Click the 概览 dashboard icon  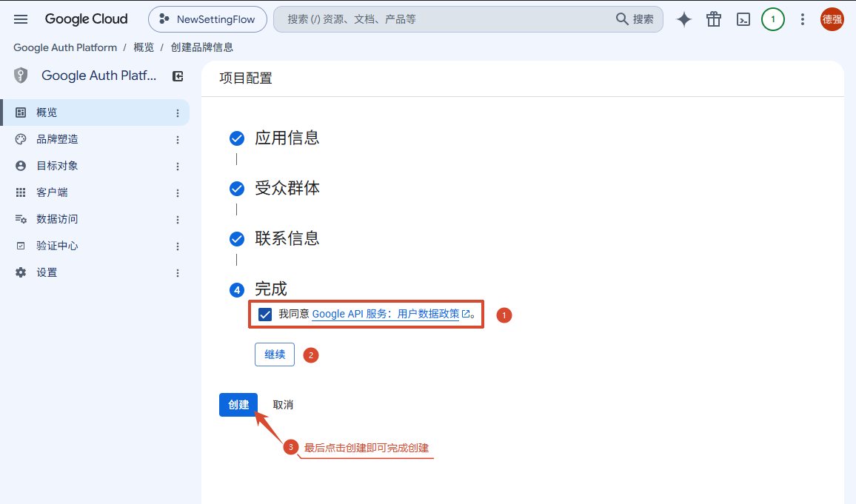point(21,112)
